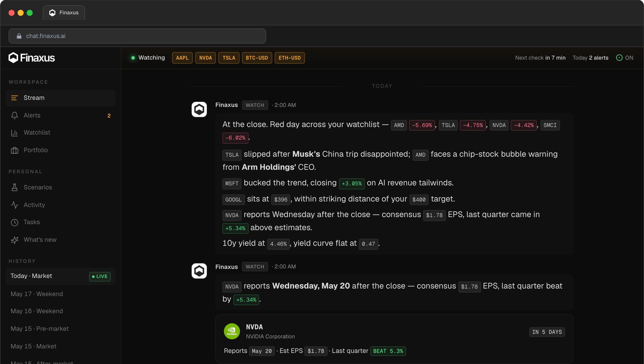Click the +3.05% MSFT change chip

click(x=352, y=184)
